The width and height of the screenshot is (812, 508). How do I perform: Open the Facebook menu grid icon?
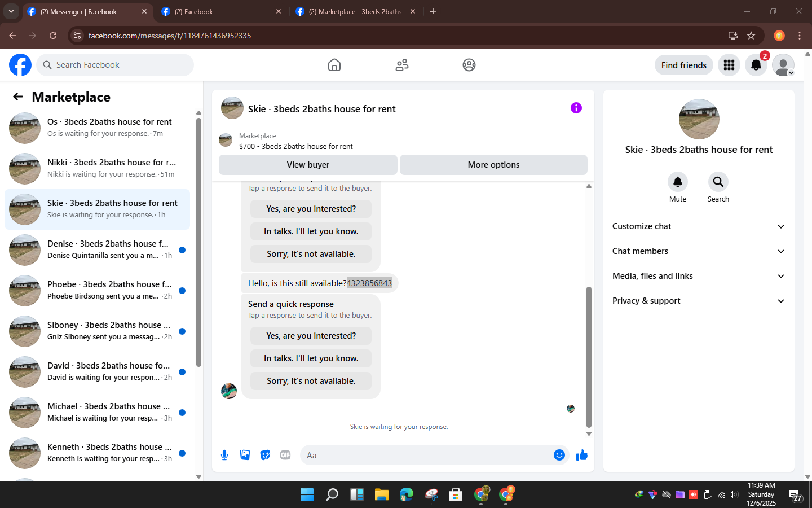[x=729, y=65]
